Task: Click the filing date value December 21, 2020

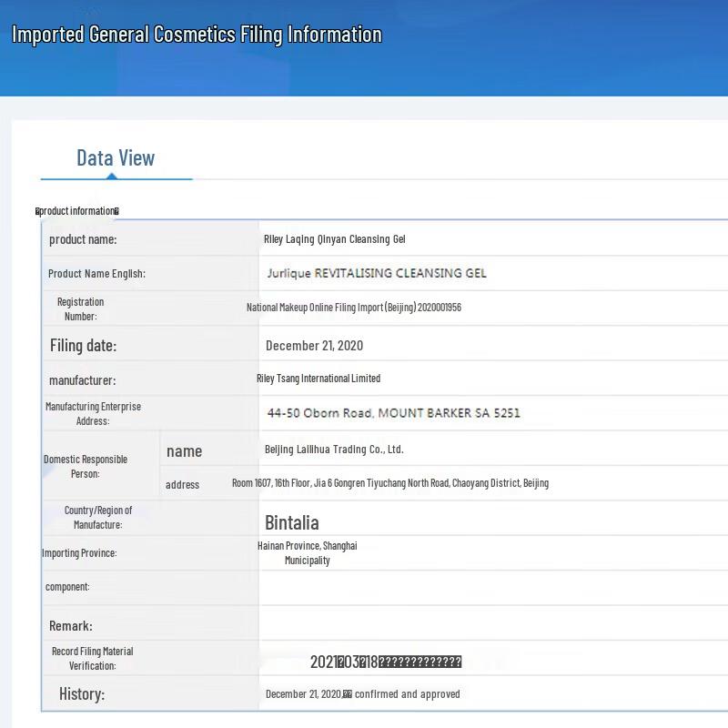Action: point(314,346)
